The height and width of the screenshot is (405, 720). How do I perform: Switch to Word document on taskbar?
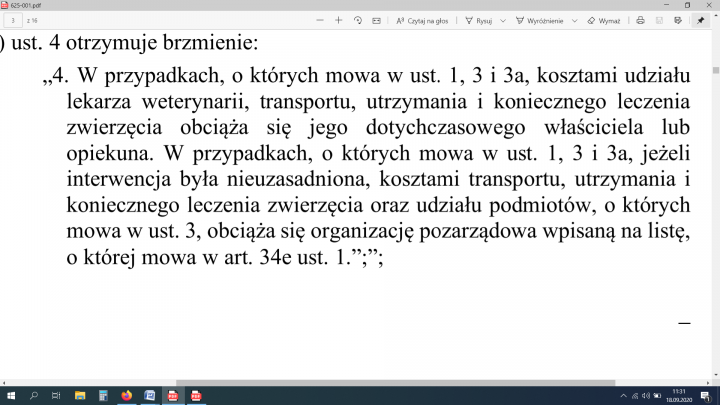pyautogui.click(x=150, y=395)
